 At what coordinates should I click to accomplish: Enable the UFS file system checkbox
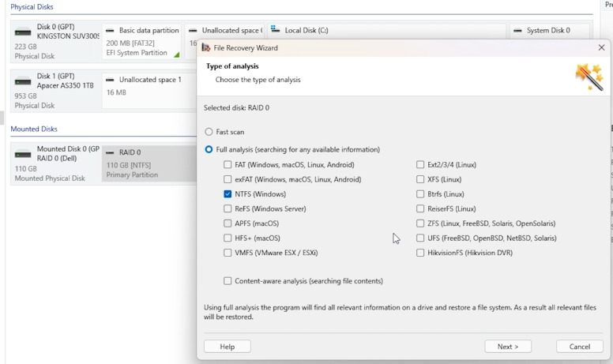420,238
